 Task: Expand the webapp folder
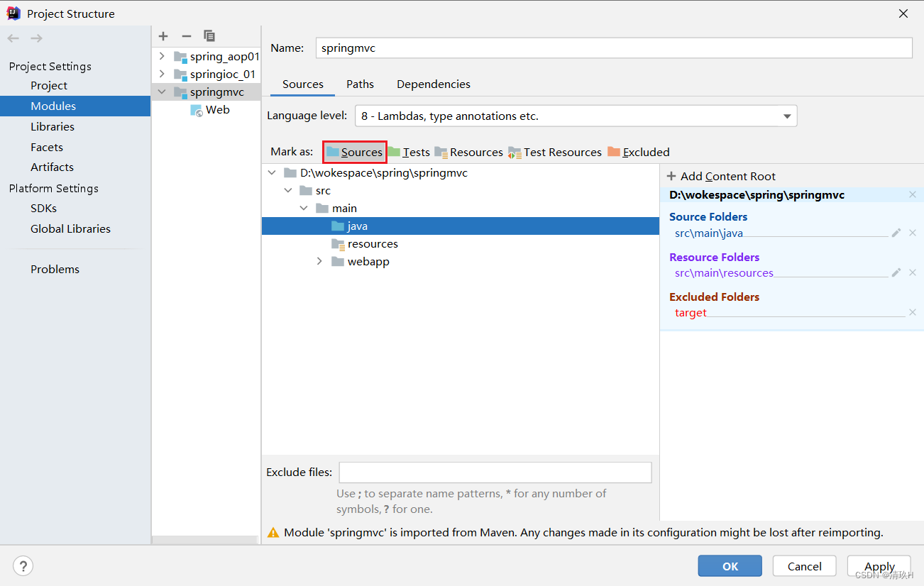(x=320, y=261)
